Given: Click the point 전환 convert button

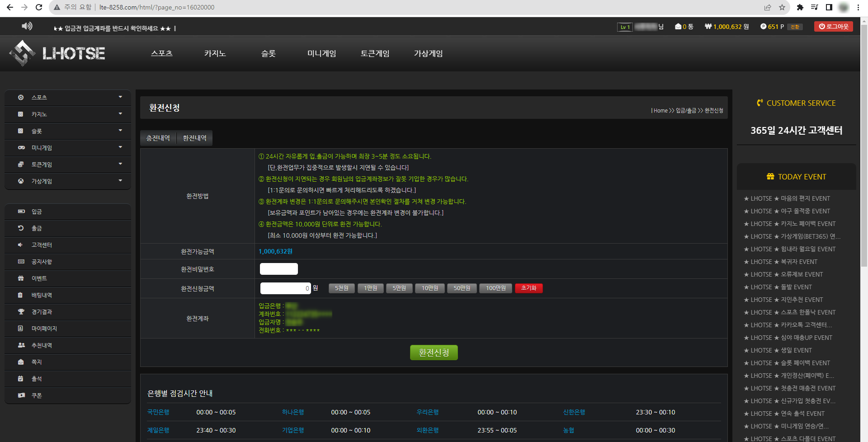Looking at the screenshot, I should [x=795, y=27].
